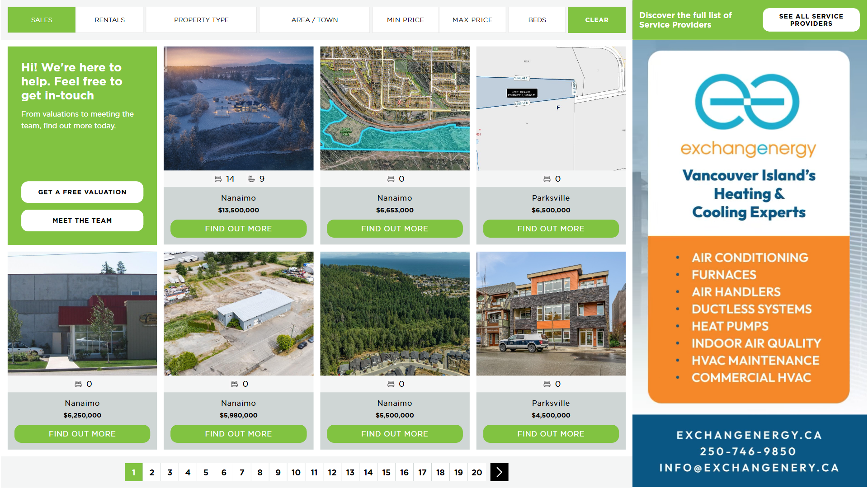868x488 pixels.
Task: Open the snowy aerial Nanaimo property photo
Action: 238,108
